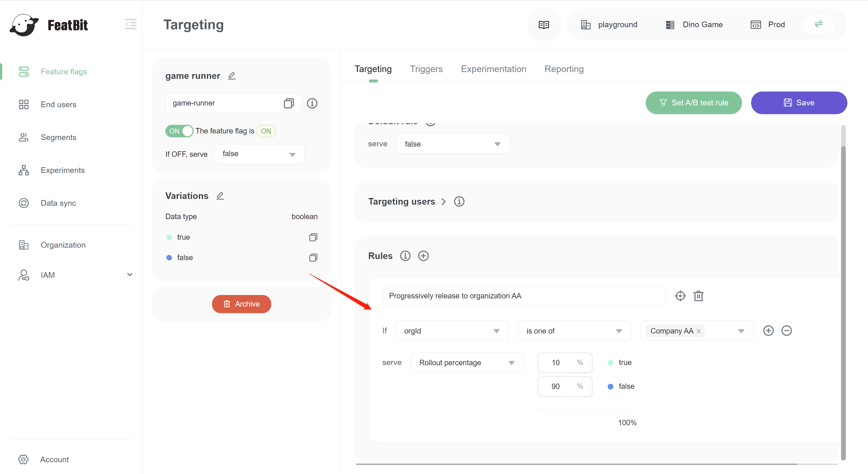The height and width of the screenshot is (474, 868).
Task: Switch to the Triggers tab
Action: point(426,69)
